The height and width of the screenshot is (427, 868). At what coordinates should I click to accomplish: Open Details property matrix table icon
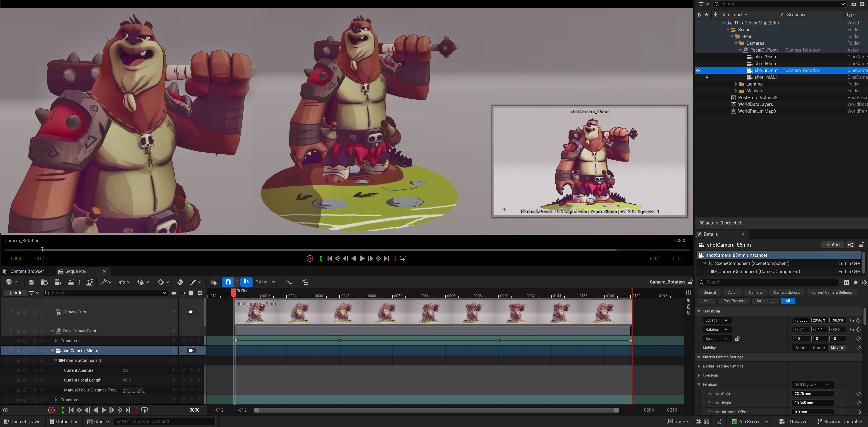846,282
